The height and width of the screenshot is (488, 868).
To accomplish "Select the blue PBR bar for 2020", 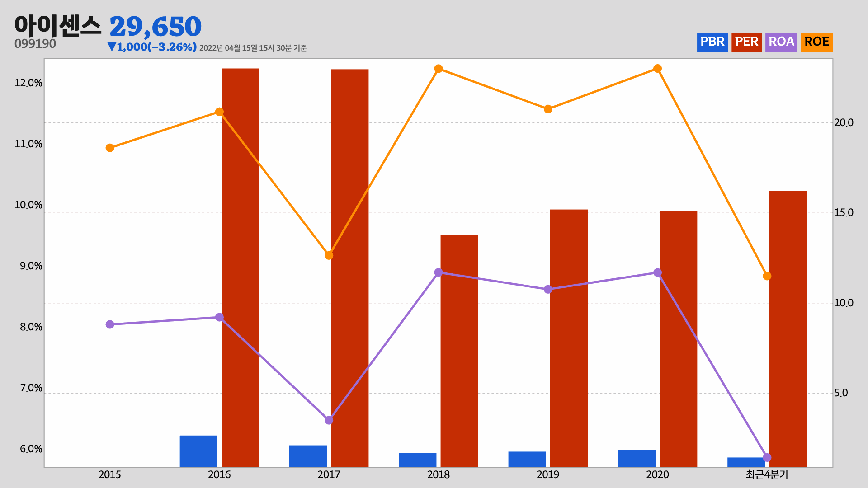I will 637,458.
